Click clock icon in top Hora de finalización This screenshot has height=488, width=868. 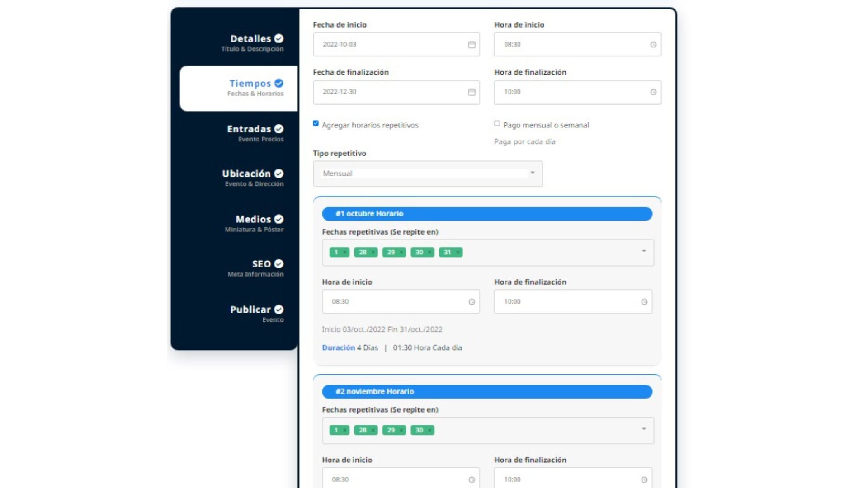653,92
